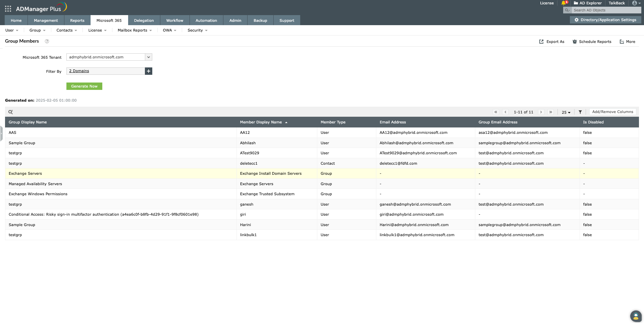Screen dimensions: 644x323
Task: Expand the left side panel handle
Action: click(1, 133)
